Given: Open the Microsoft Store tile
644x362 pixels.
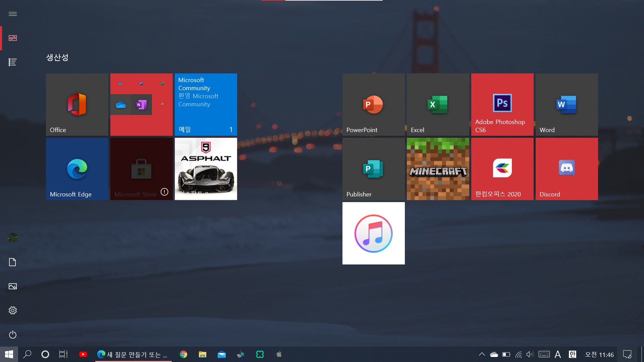Looking at the screenshot, I should click(x=142, y=169).
